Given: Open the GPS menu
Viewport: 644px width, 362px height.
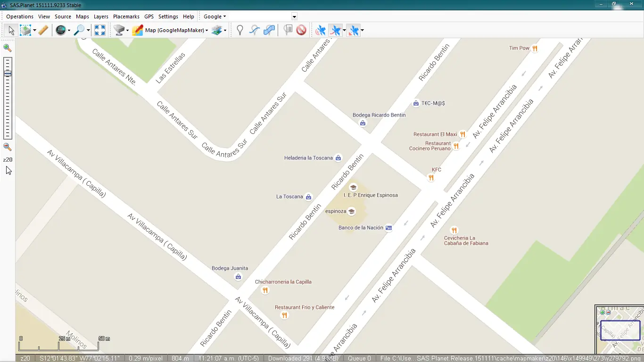Looking at the screenshot, I should [149, 16].
